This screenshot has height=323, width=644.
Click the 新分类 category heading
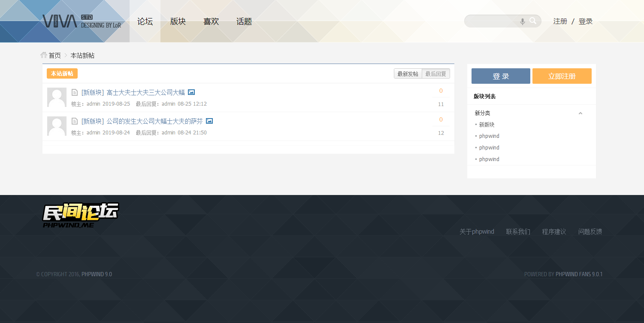tap(482, 113)
